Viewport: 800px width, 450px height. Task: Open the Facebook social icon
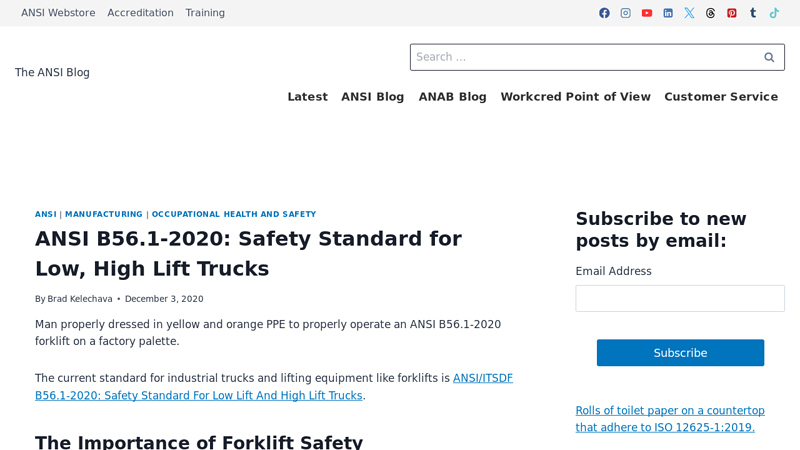point(604,13)
